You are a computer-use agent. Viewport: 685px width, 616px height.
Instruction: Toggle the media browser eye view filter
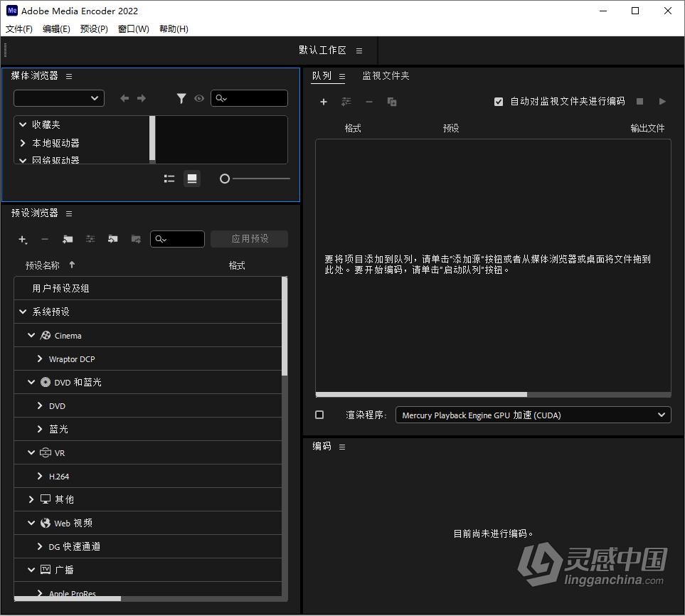click(x=199, y=98)
